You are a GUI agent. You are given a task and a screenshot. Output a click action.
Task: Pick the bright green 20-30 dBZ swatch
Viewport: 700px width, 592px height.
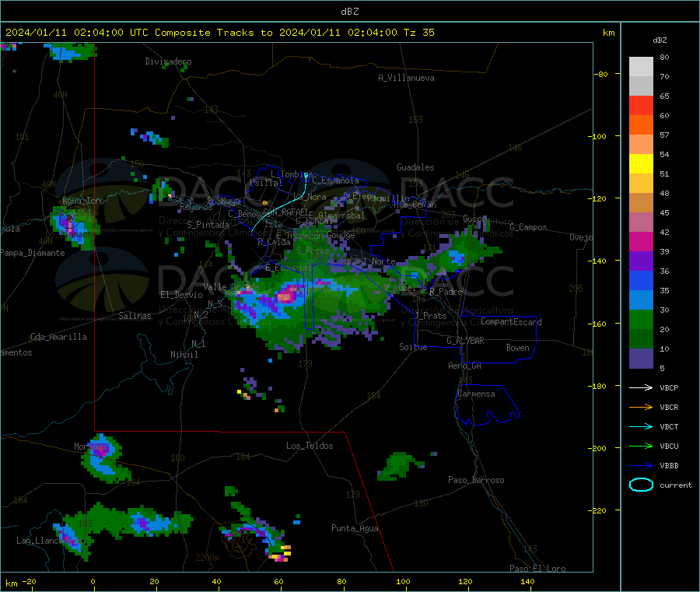coord(641,319)
